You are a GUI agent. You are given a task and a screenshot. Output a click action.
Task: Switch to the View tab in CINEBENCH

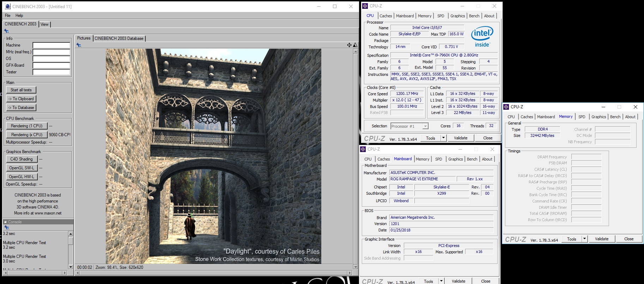click(44, 24)
